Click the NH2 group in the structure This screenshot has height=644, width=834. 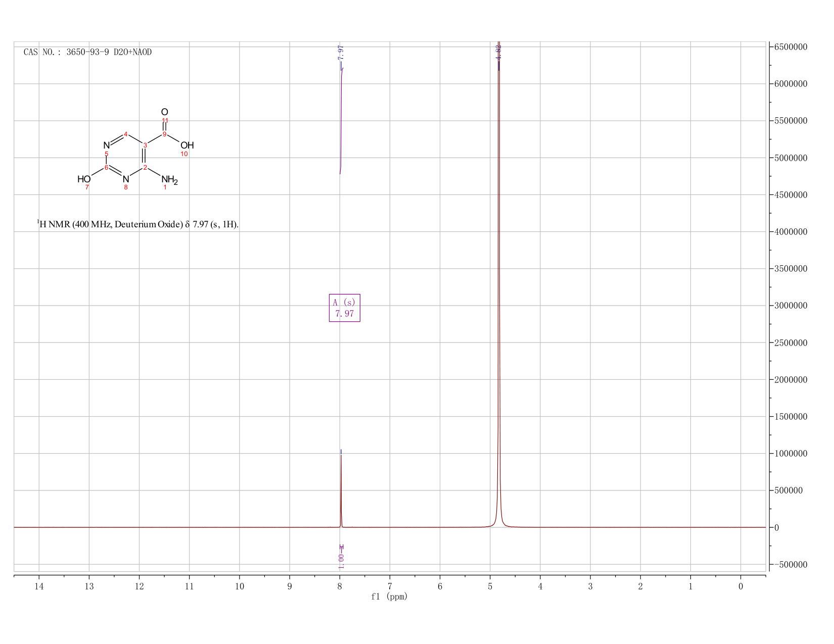point(169,179)
